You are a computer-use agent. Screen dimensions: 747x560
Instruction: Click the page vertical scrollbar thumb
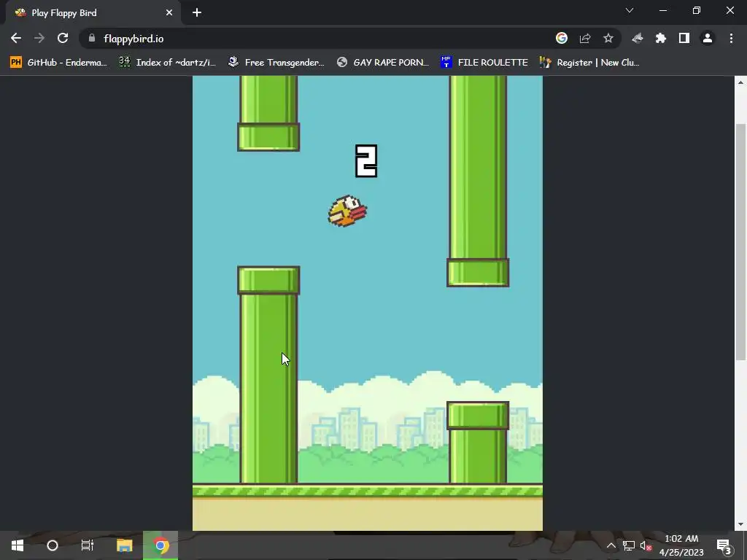[x=740, y=241]
